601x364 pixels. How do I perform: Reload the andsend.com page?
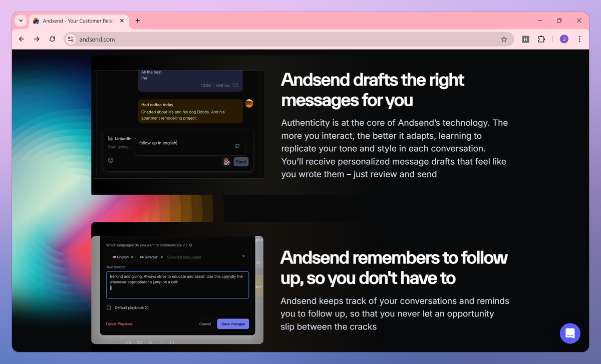pos(52,39)
